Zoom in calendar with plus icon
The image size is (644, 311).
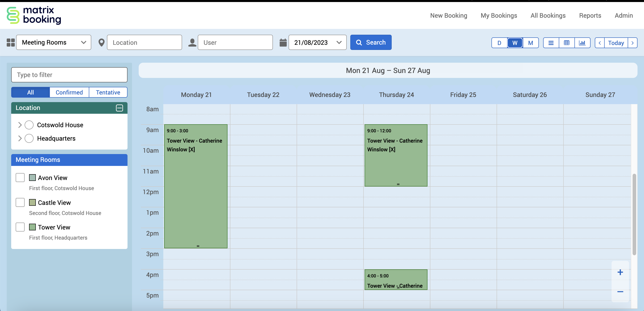click(x=620, y=272)
